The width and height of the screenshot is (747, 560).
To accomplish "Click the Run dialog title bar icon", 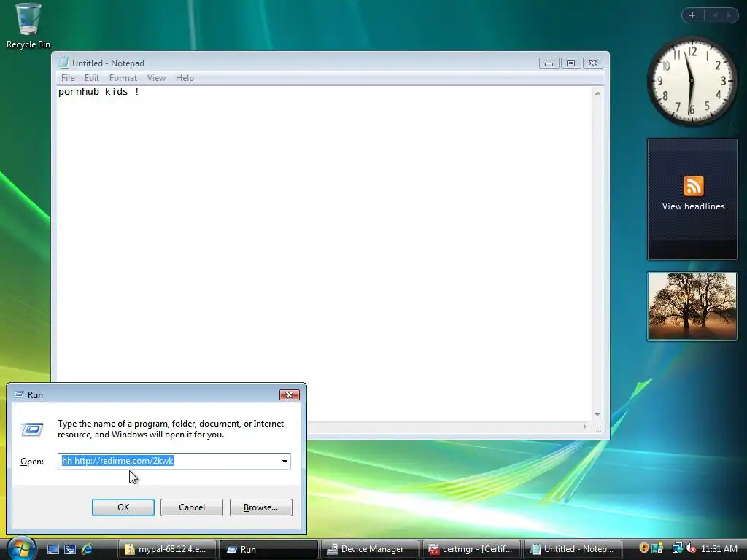I will (19, 394).
